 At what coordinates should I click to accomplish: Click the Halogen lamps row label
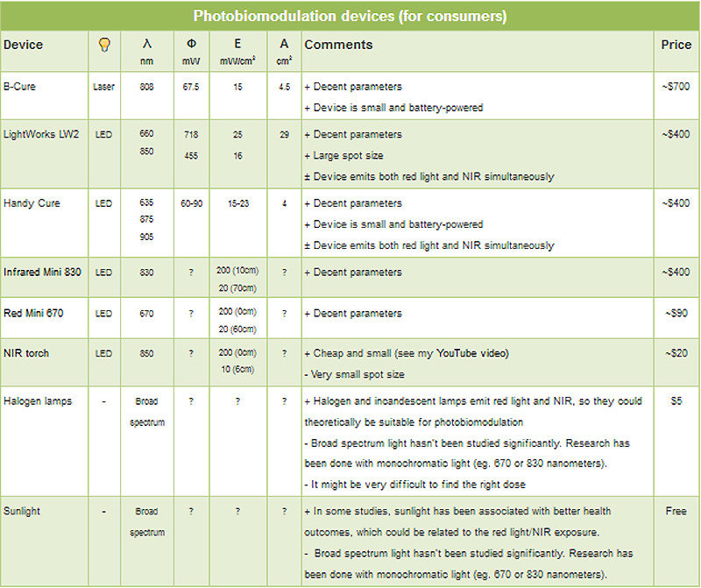point(38,401)
